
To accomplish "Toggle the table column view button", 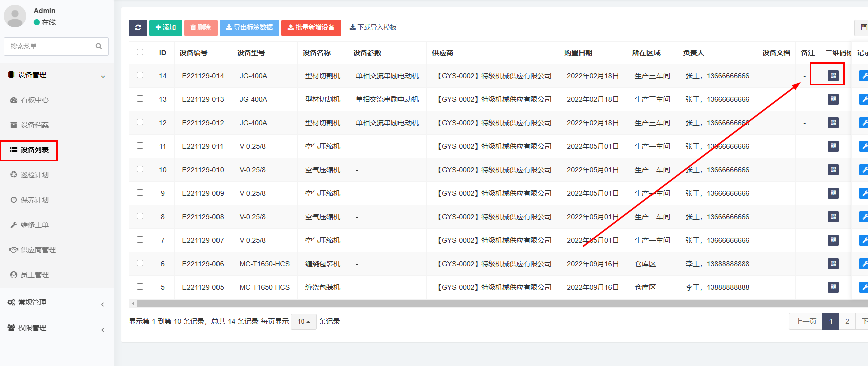I will click(x=862, y=27).
